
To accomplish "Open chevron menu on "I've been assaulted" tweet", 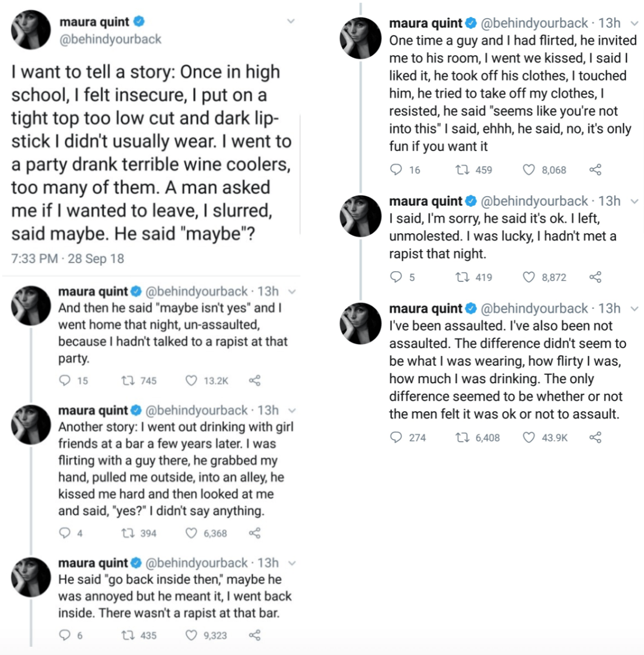I will [x=634, y=309].
